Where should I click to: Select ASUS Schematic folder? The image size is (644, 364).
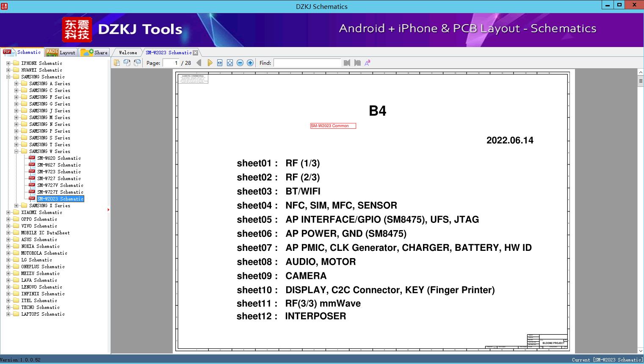[39, 239]
